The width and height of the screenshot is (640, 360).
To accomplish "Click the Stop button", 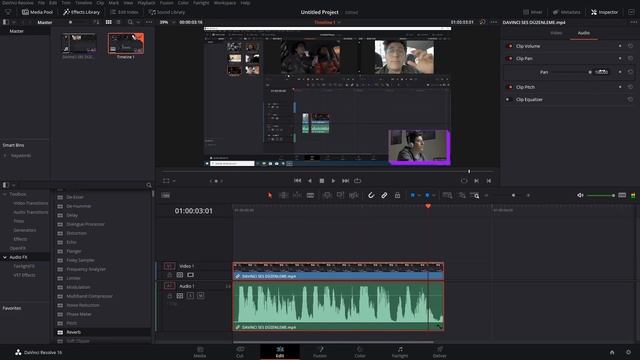I will pos(322,180).
